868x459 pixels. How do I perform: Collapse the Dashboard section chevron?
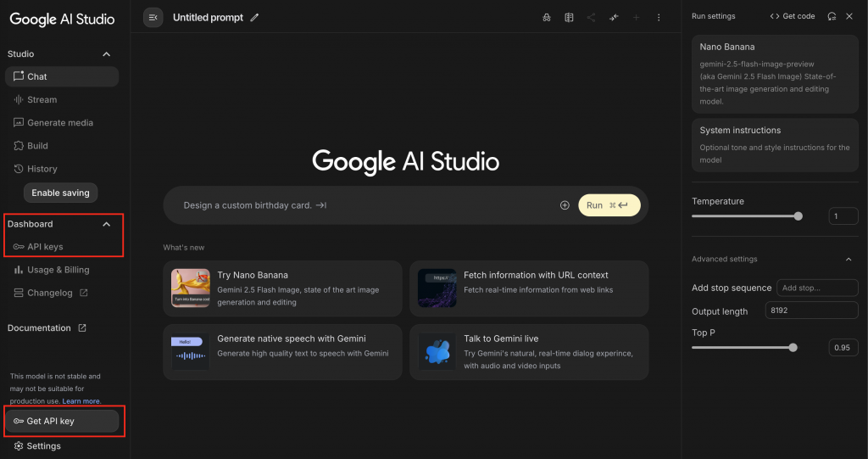106,225
